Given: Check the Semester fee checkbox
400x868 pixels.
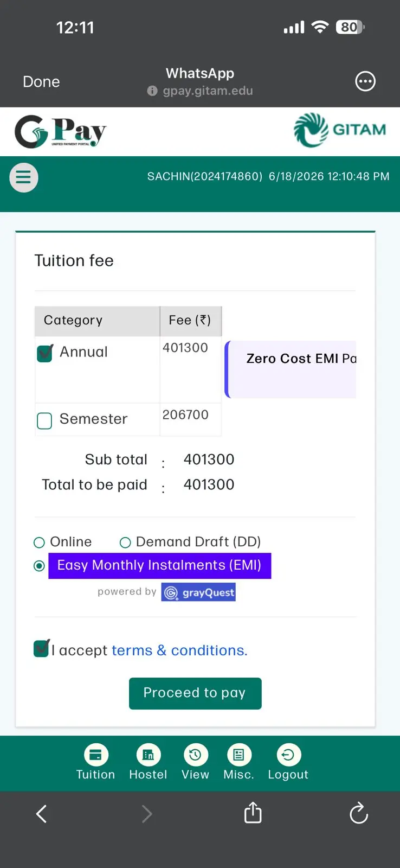Looking at the screenshot, I should [44, 421].
